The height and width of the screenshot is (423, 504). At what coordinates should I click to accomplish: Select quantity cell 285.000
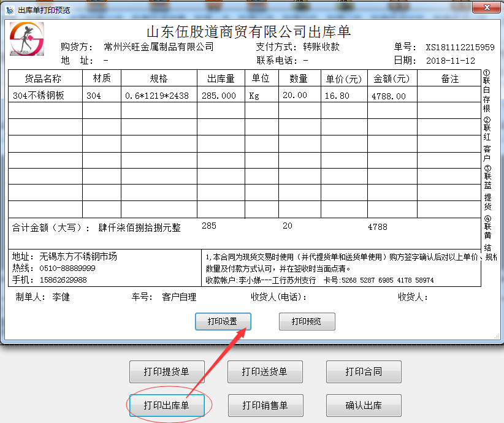point(221,94)
